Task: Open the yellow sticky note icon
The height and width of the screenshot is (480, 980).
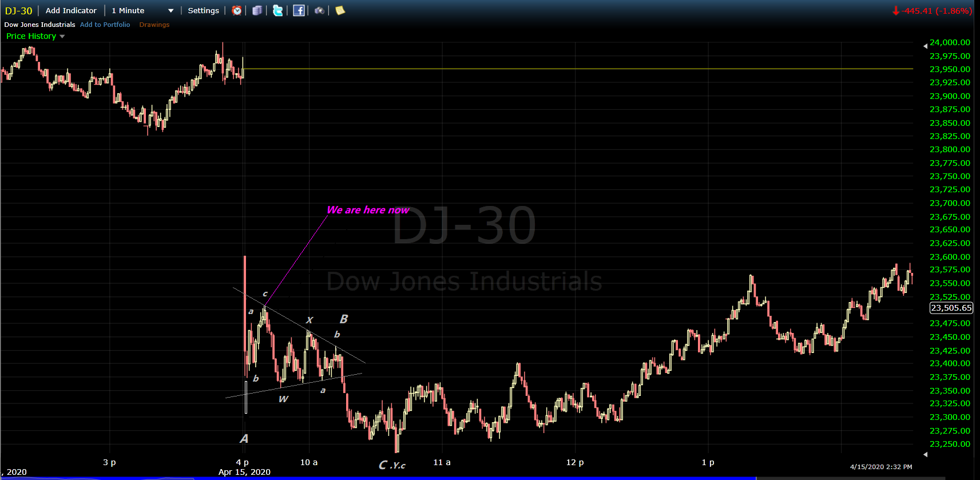Action: (340, 10)
